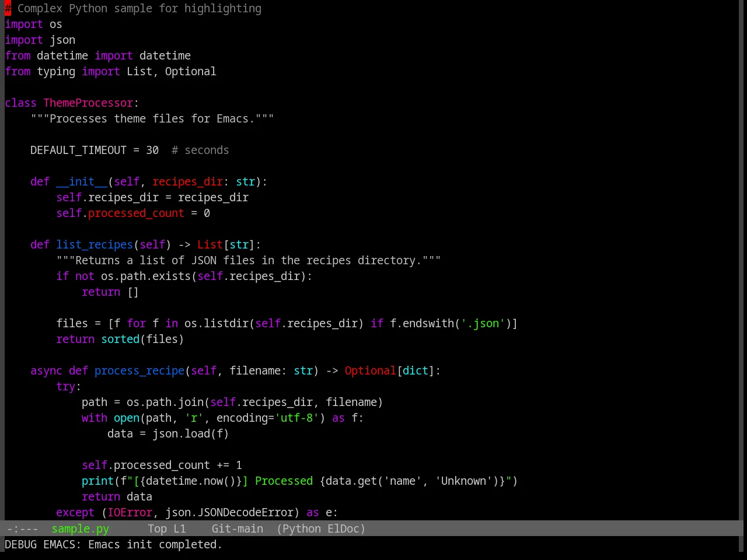Click 'processed_count' in red on the assignment line
Image resolution: width=747 pixels, height=560 pixels.
pyautogui.click(x=136, y=213)
